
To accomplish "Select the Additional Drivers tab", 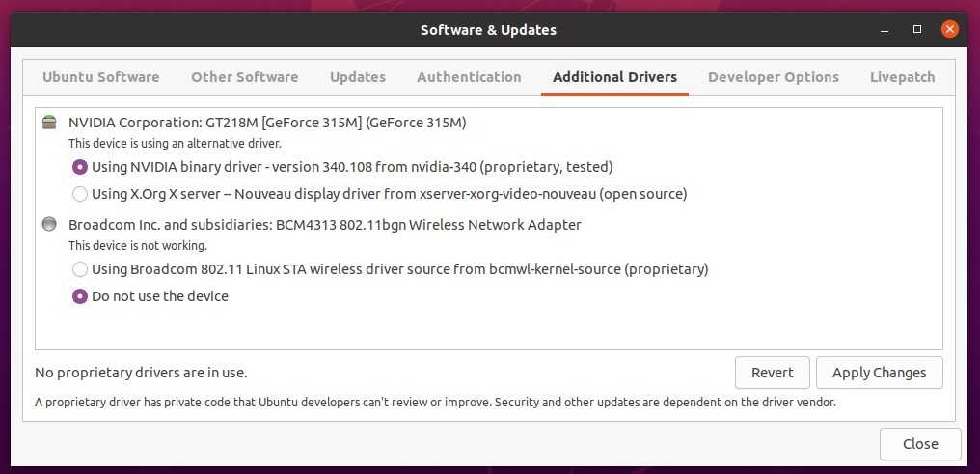I will [x=614, y=77].
